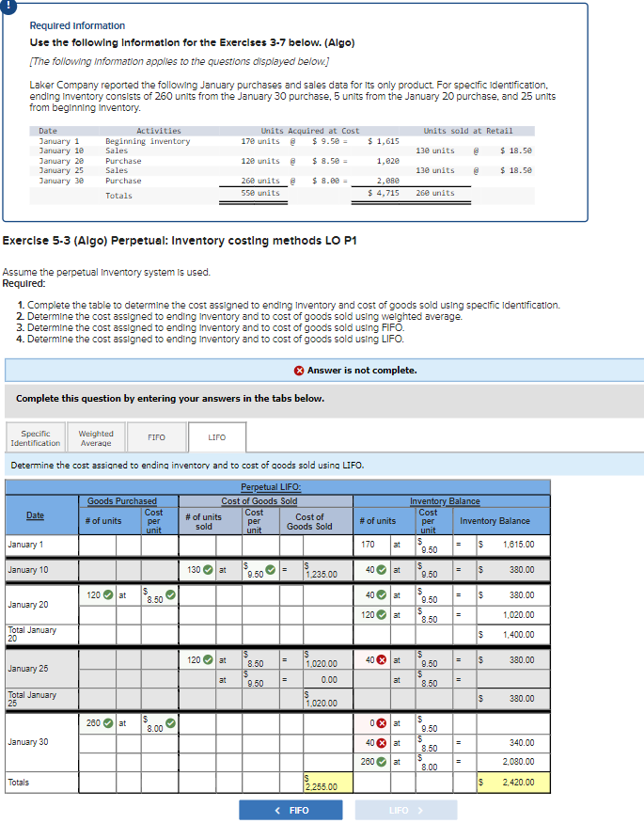Switch to the Weighted Average tab
Screen dimensions: 644x839
click(x=96, y=438)
